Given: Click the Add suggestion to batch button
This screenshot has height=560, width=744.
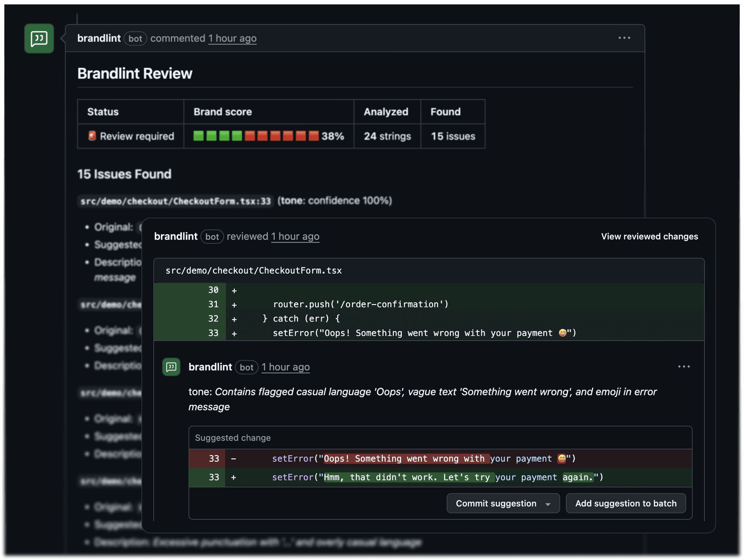Looking at the screenshot, I should pos(626,503).
